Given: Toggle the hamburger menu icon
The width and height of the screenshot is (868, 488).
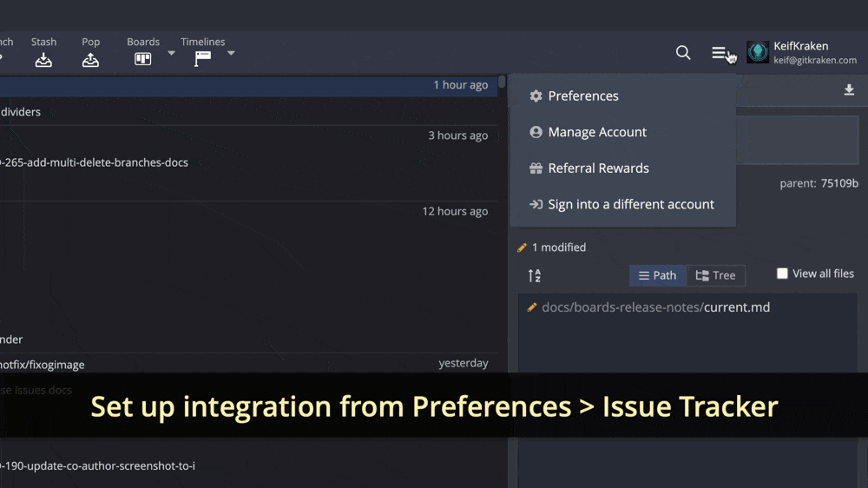Looking at the screenshot, I should (x=719, y=53).
